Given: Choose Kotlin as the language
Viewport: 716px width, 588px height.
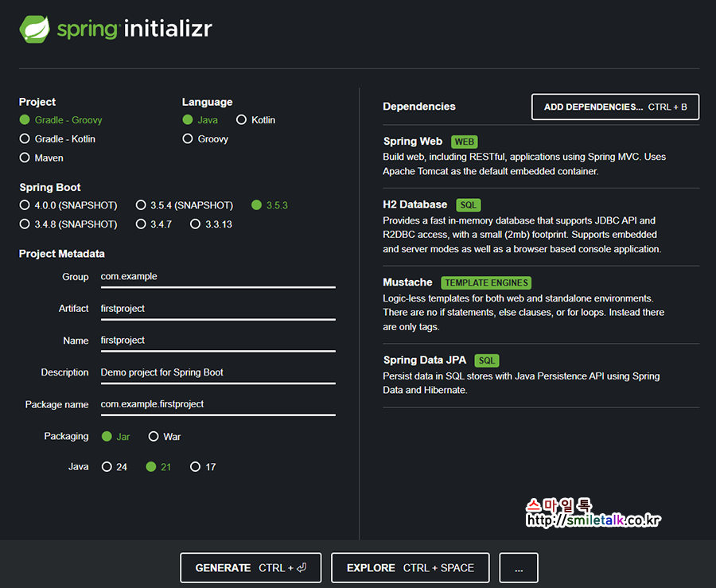Looking at the screenshot, I should tap(255, 120).
